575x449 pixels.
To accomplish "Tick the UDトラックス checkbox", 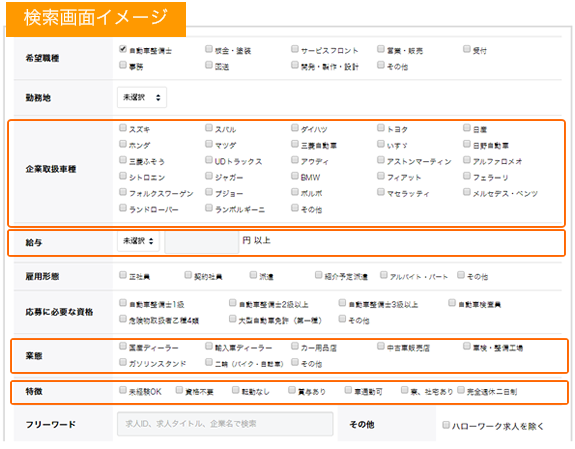I will (209, 160).
